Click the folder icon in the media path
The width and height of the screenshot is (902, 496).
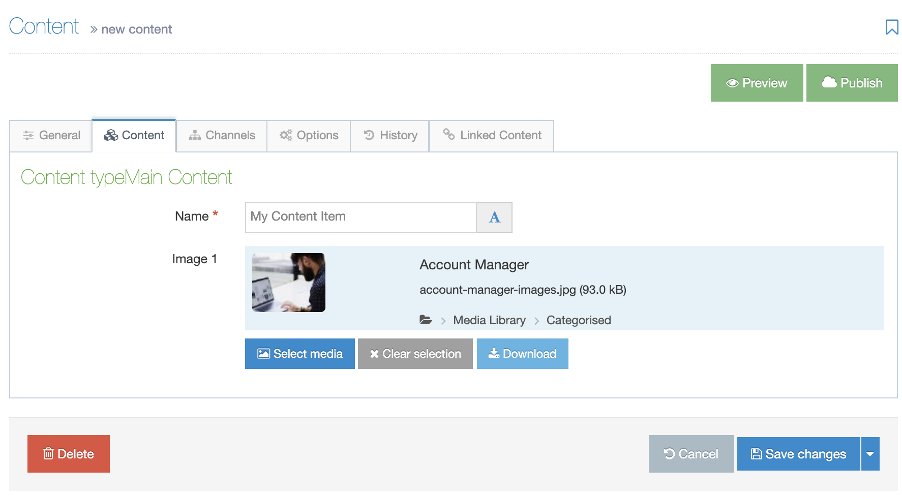(x=426, y=320)
